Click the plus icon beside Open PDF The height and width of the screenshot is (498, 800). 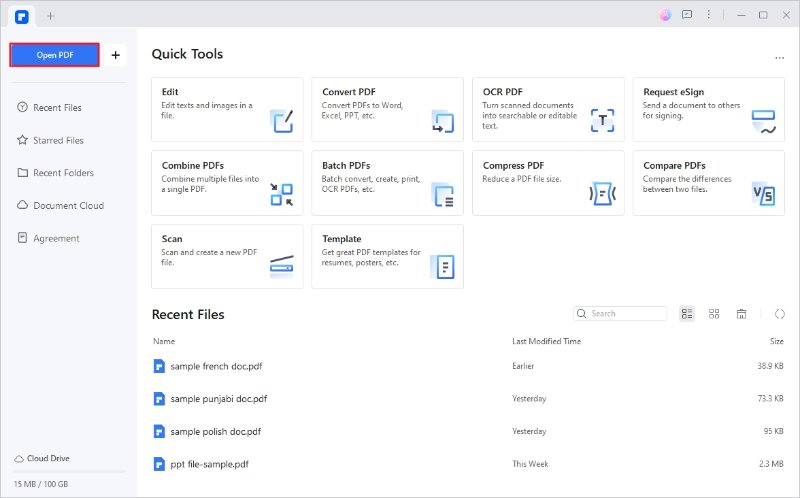coord(115,55)
